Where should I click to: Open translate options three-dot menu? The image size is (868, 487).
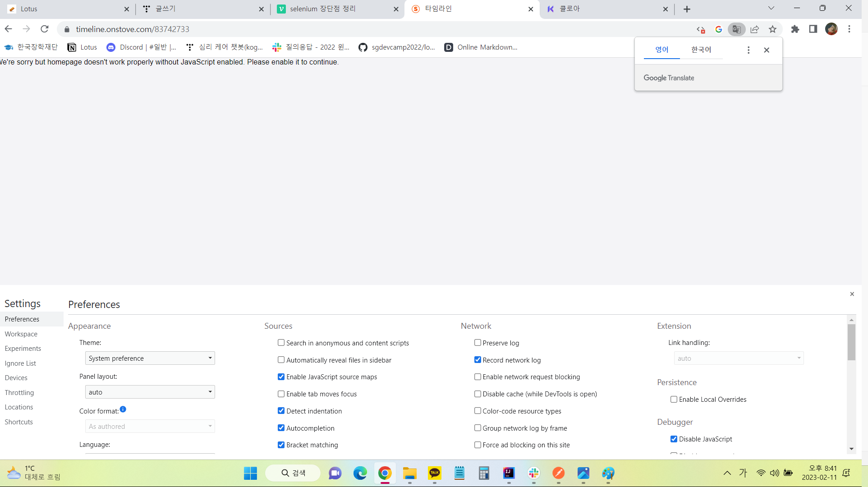(x=749, y=50)
